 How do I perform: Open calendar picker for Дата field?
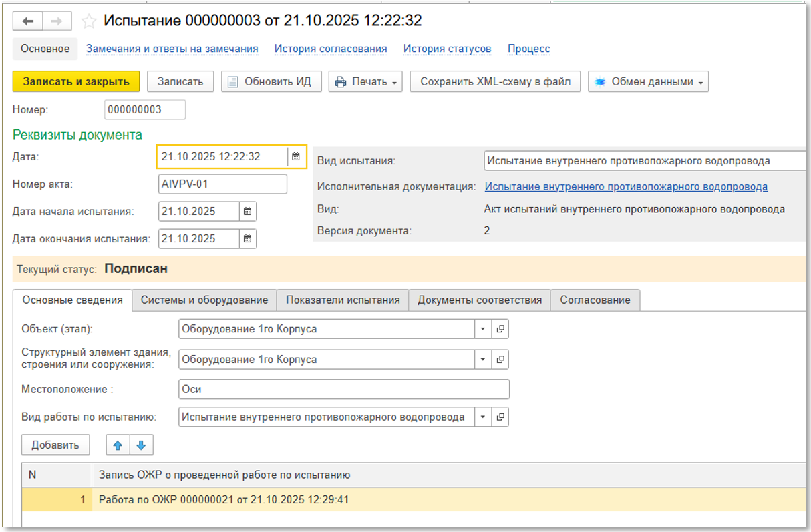point(296,157)
